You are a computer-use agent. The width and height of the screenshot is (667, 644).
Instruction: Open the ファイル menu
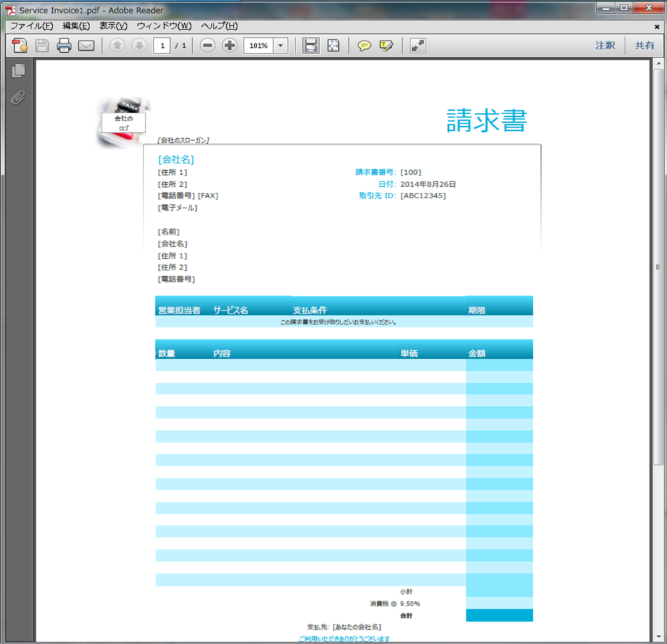click(x=31, y=26)
